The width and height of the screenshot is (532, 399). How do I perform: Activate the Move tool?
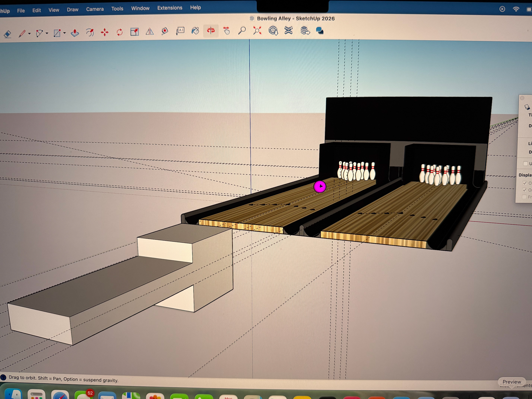[x=105, y=32]
